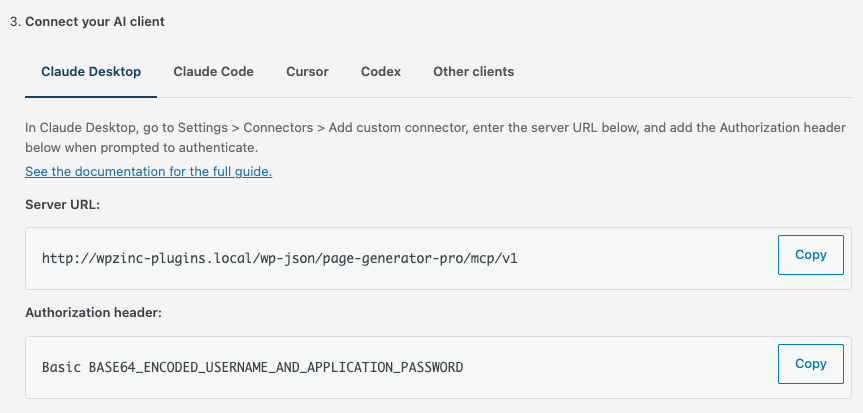This screenshot has width=863, height=413.
Task: Copy the Authorization header
Action: point(811,364)
